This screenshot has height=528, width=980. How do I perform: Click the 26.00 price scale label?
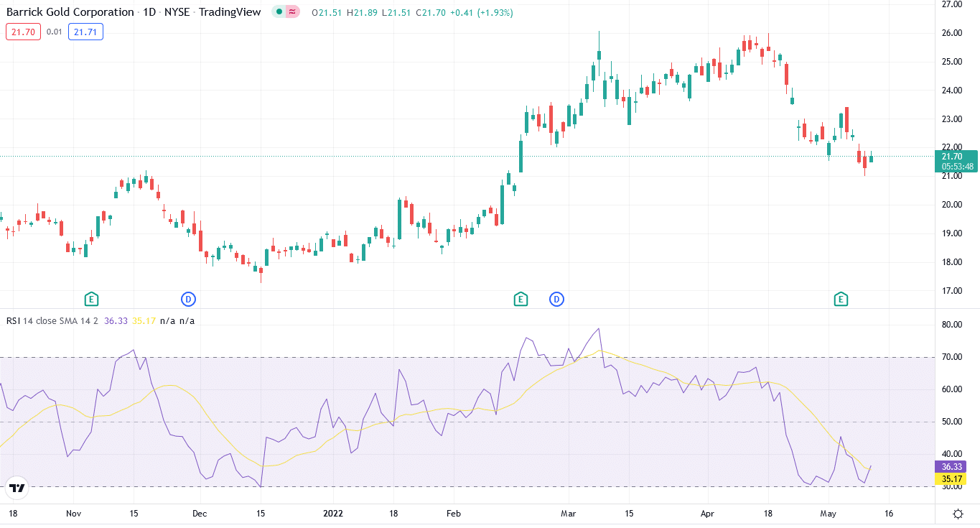tap(952, 33)
